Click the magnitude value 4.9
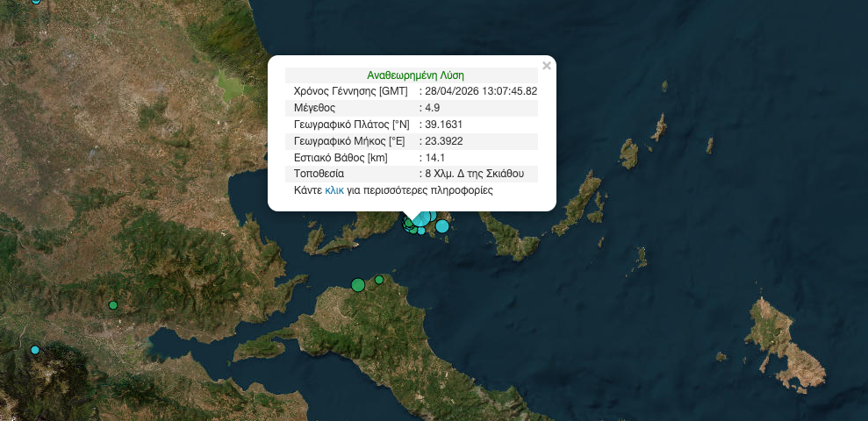This screenshot has height=421, width=868. pyautogui.click(x=433, y=108)
